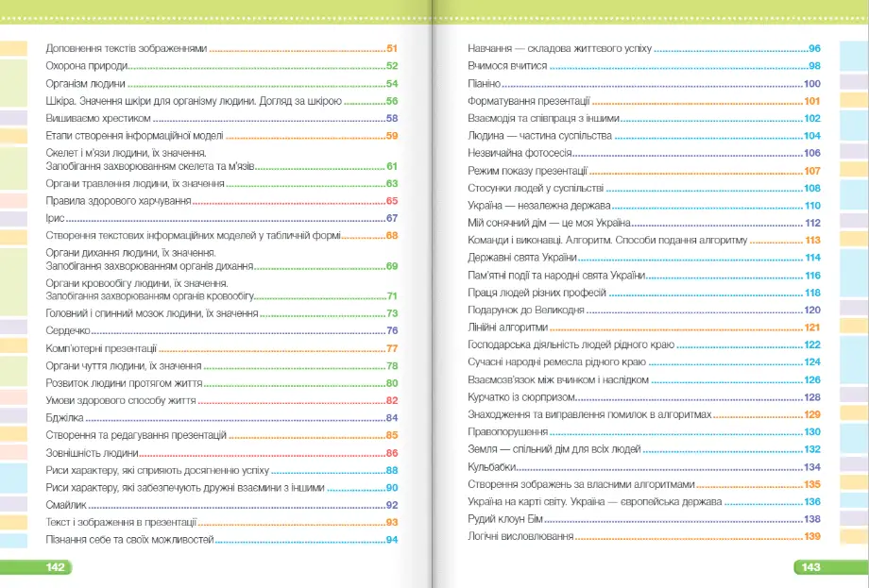Image resolution: width=869 pixels, height=588 pixels.
Task: Click 'Органи чуття людини, їх значення'
Action: [124, 366]
